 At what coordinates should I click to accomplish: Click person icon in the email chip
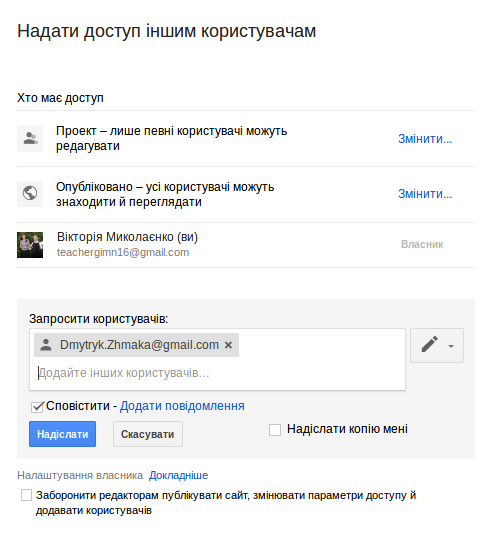click(46, 345)
